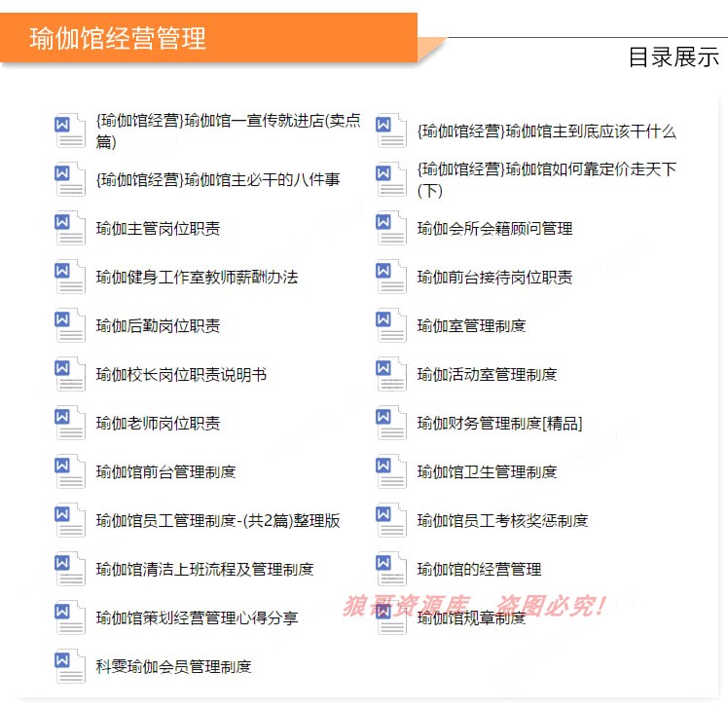This screenshot has width=728, height=710.
Task: Open the entry 瑜伽校长岗位职责说明书
Action: click(x=181, y=375)
